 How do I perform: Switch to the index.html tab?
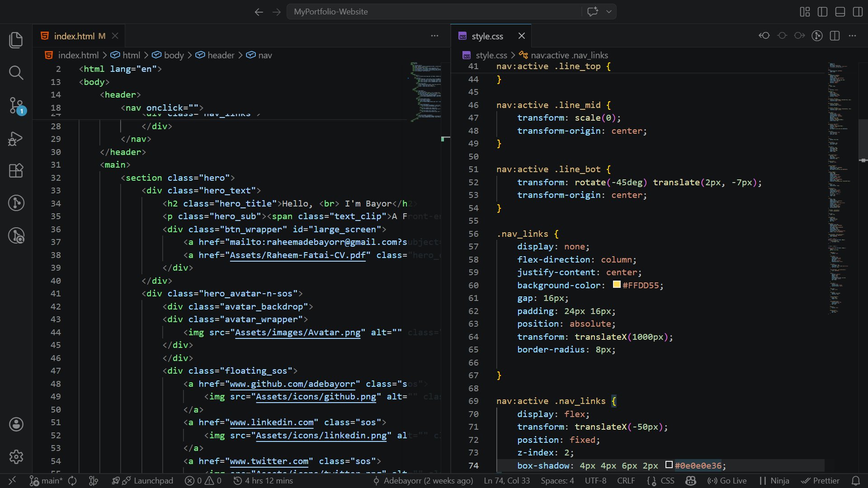click(74, 36)
